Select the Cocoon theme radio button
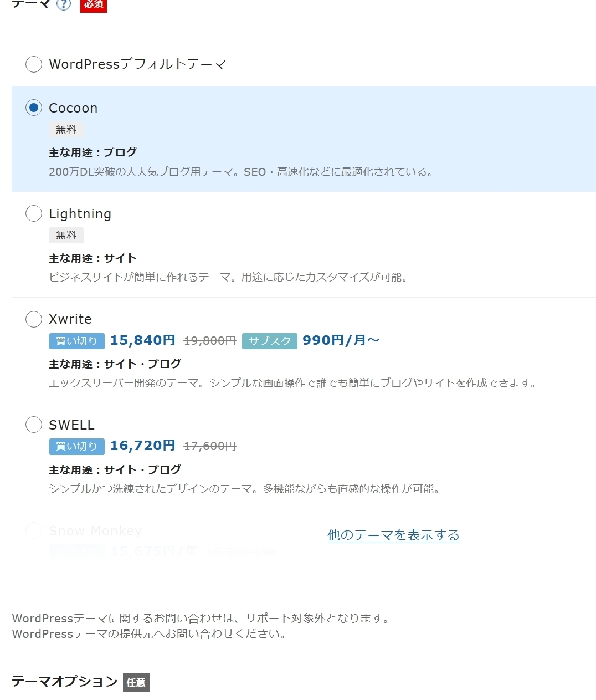The height and width of the screenshot is (700, 596). point(34,108)
